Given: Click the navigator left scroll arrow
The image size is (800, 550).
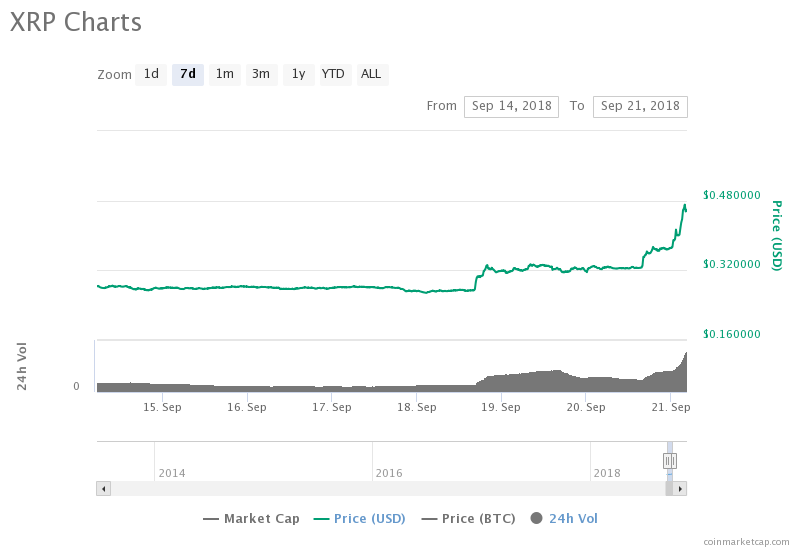Looking at the screenshot, I should tap(104, 489).
